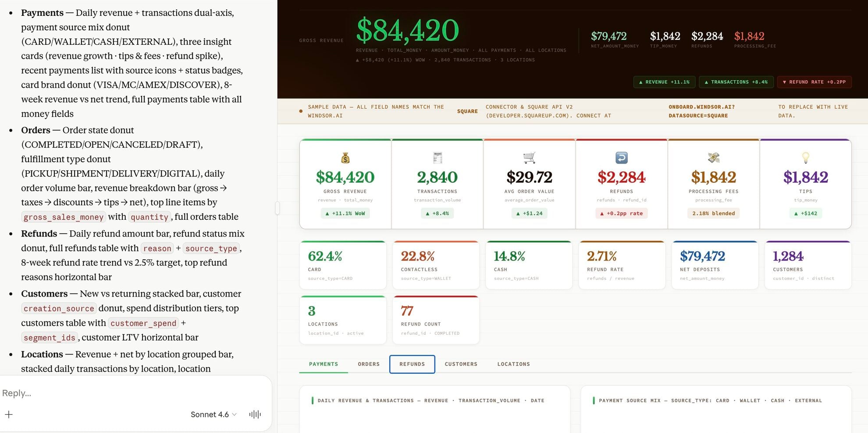Click the Transactions +8.4% header badge
868x433 pixels.
point(736,82)
